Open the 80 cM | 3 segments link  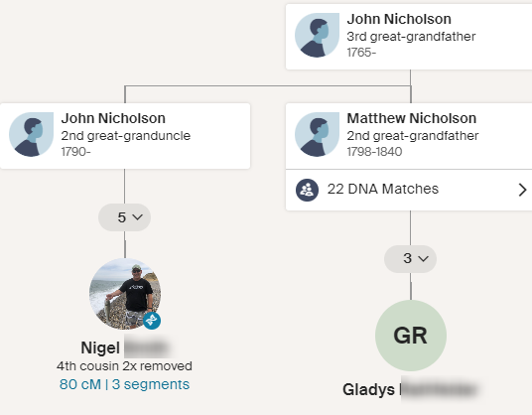tap(124, 384)
